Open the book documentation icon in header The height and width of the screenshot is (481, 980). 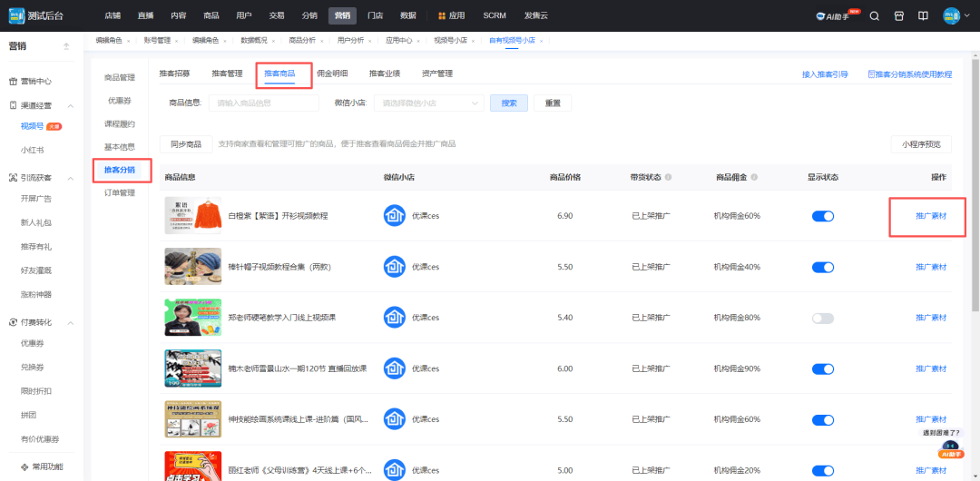click(x=923, y=15)
